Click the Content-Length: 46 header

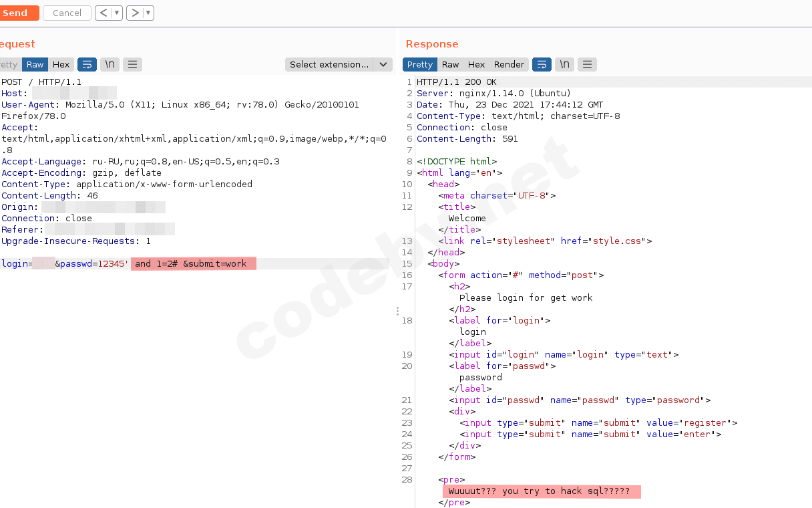point(49,196)
